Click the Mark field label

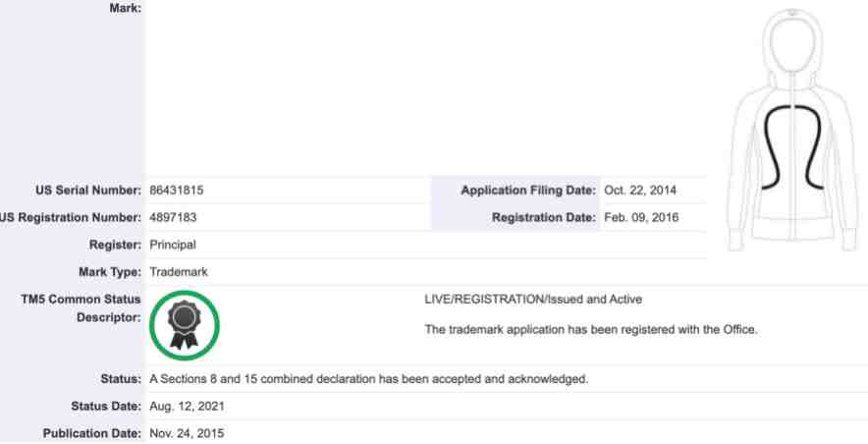point(125,8)
